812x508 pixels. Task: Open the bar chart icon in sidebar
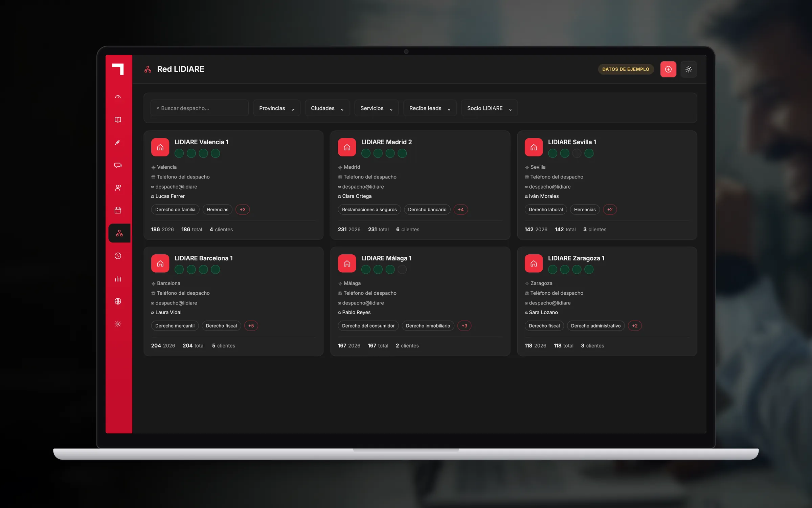[x=118, y=279]
